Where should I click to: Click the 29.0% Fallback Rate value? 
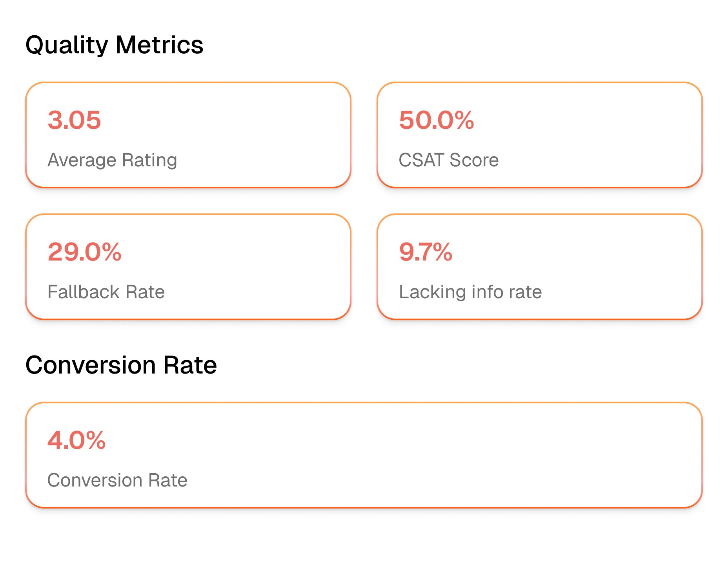85,253
